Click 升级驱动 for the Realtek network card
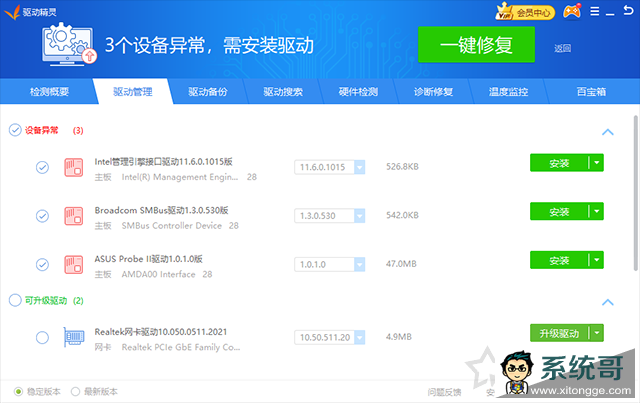The width and height of the screenshot is (640, 403). tap(559, 333)
